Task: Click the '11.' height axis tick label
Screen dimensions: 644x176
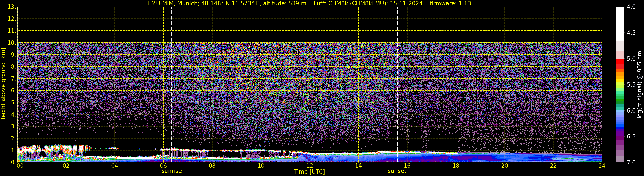Action: point(12,31)
